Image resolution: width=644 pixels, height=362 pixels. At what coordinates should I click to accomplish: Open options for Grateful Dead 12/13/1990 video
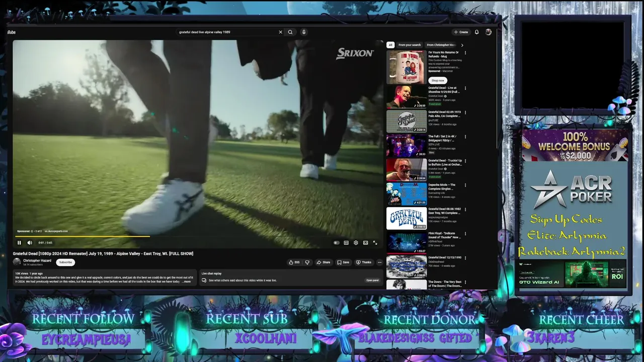pos(465,258)
